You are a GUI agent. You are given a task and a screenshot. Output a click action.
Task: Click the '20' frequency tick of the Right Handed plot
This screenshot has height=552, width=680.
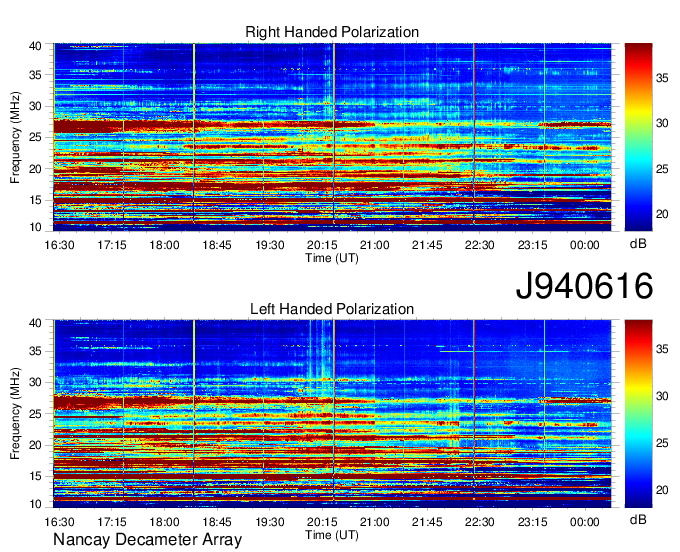click(x=35, y=169)
